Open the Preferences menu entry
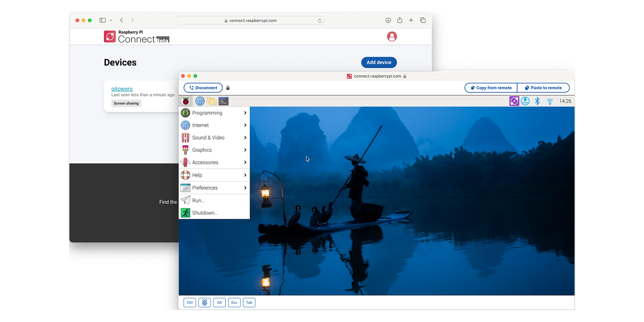 [x=214, y=188]
